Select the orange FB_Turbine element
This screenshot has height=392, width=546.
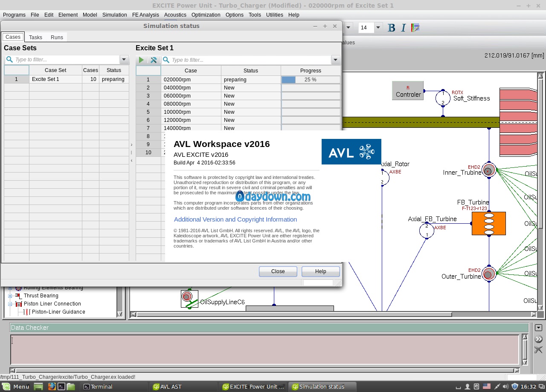click(x=489, y=223)
